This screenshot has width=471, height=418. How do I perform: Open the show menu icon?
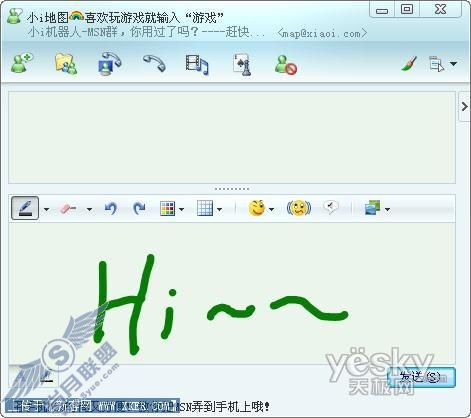point(437,63)
